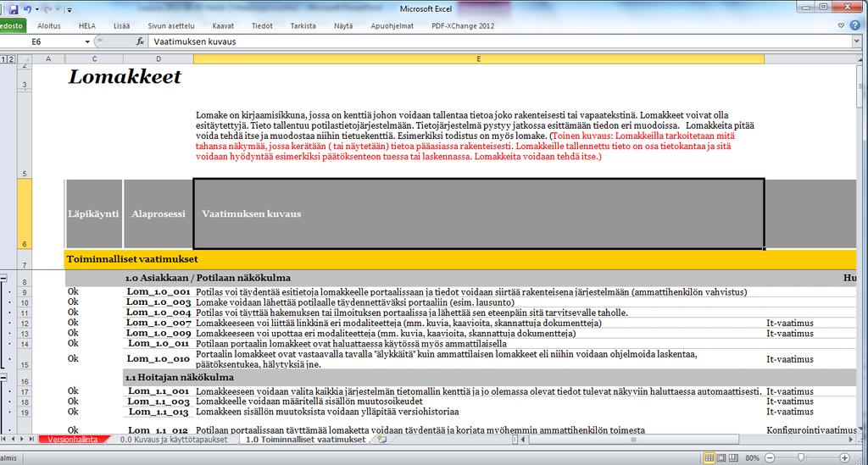The height and width of the screenshot is (465, 868).
Task: Click cell Lom_1.0_001
Action: [x=159, y=292]
